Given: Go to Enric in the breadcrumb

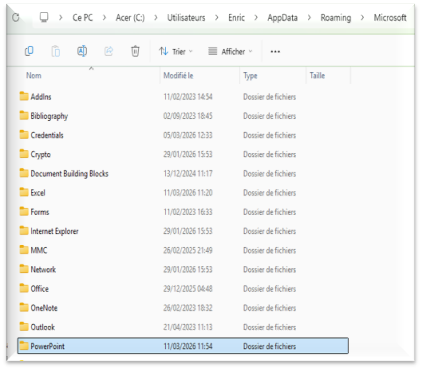Looking at the screenshot, I should click(x=236, y=17).
